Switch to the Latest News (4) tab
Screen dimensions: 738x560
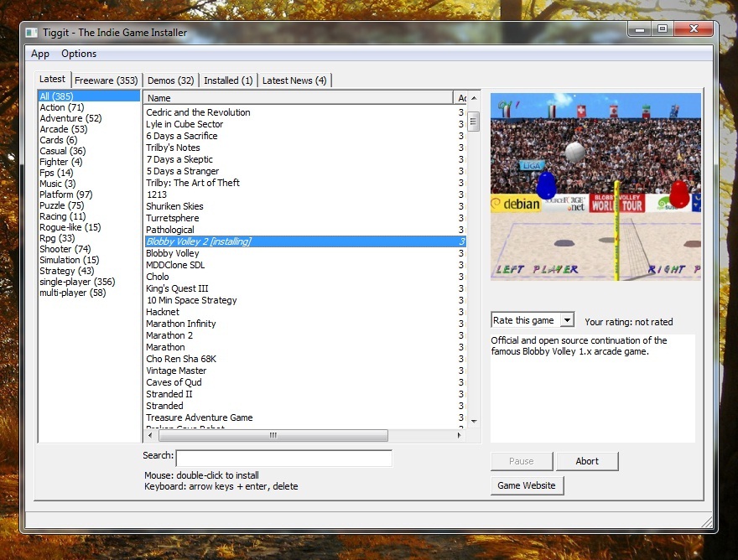tap(294, 80)
